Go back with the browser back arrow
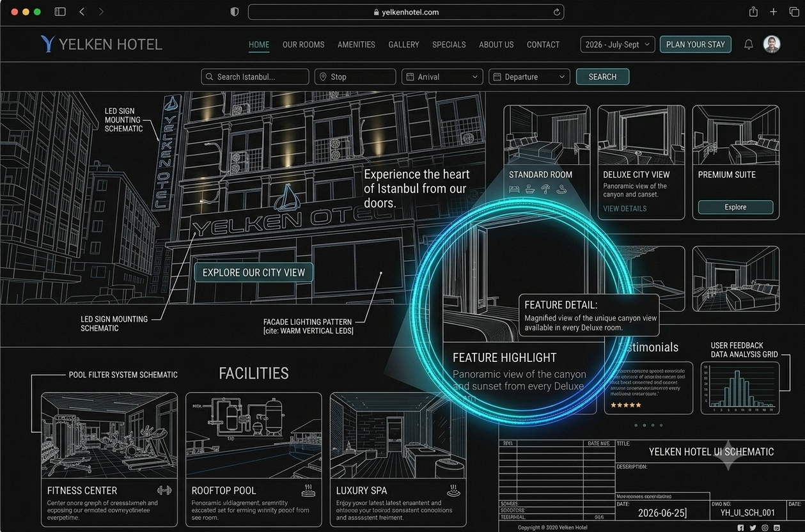Screen dimensions: 805x532 coord(81,12)
